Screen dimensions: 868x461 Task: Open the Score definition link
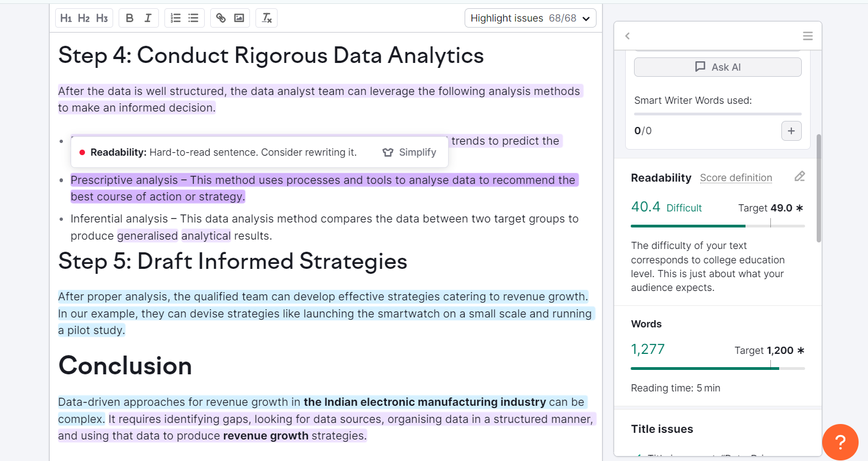(736, 178)
